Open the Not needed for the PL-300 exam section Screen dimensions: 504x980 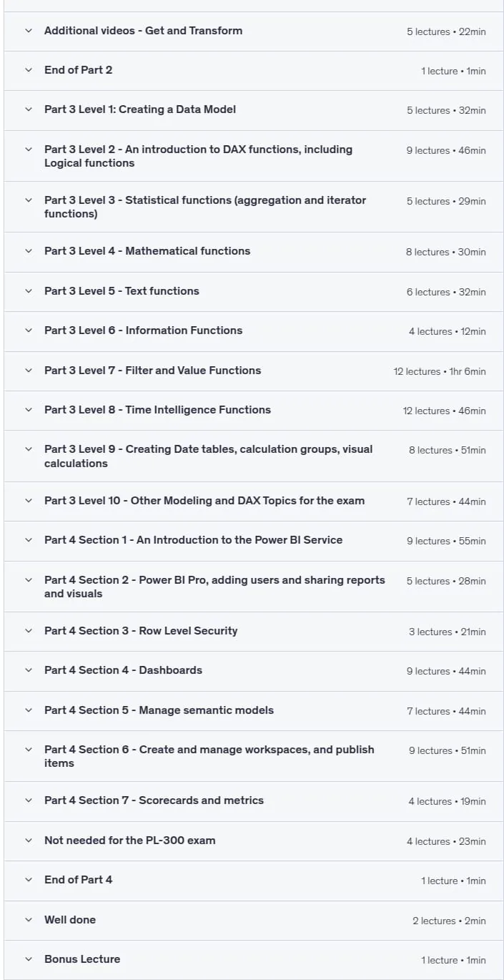pos(254,841)
